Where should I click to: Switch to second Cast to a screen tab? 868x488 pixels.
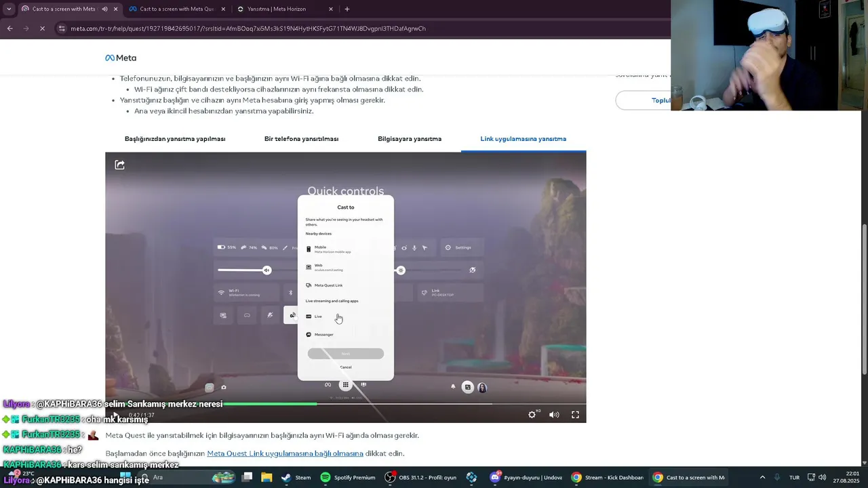pos(176,9)
